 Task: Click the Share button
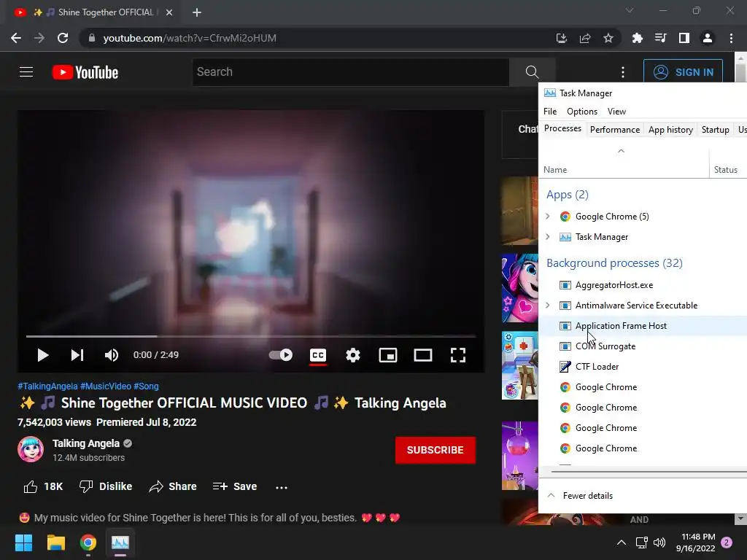click(173, 486)
